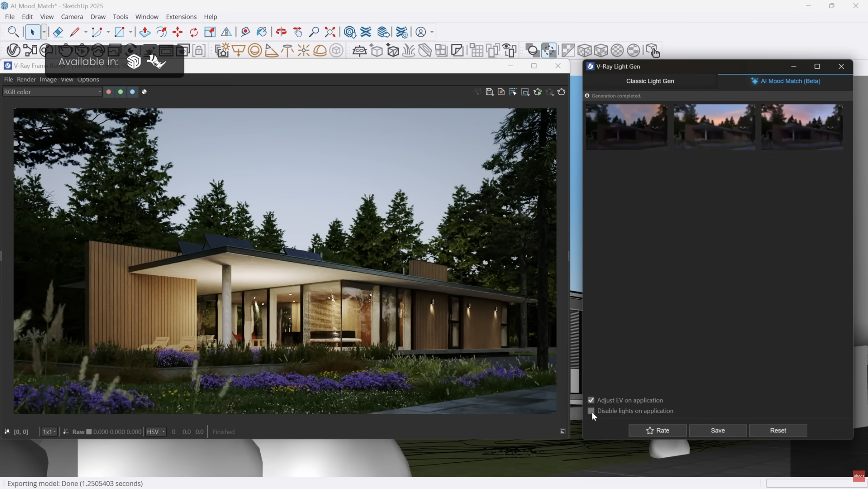This screenshot has height=489, width=868.
Task: Open the SketchUp search tool
Action: [13, 32]
